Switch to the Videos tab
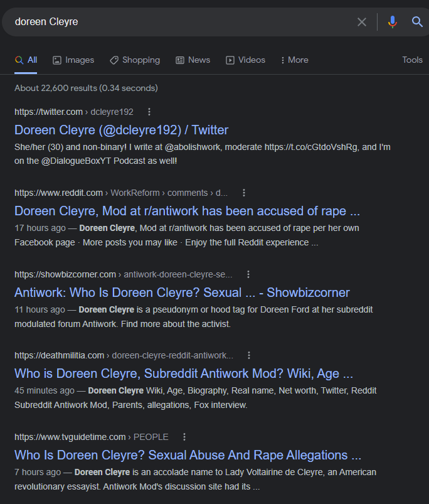Viewport: 429px width, 504px height. pos(245,60)
